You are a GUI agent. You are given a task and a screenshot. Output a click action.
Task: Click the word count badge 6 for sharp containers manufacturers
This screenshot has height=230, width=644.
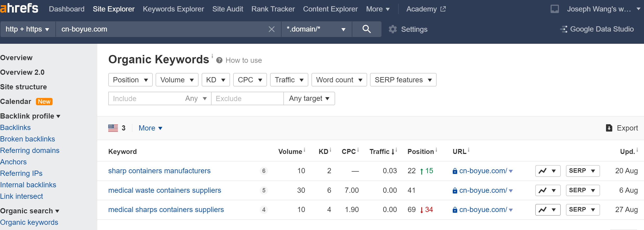tap(264, 171)
